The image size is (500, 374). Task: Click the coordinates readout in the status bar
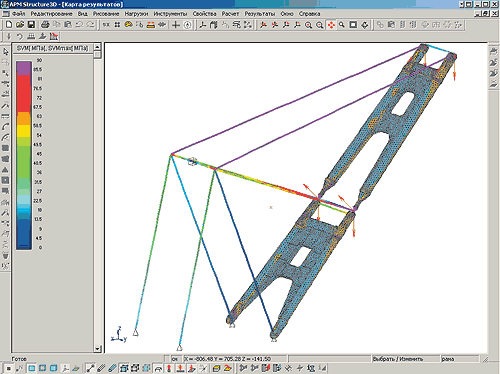235,359
